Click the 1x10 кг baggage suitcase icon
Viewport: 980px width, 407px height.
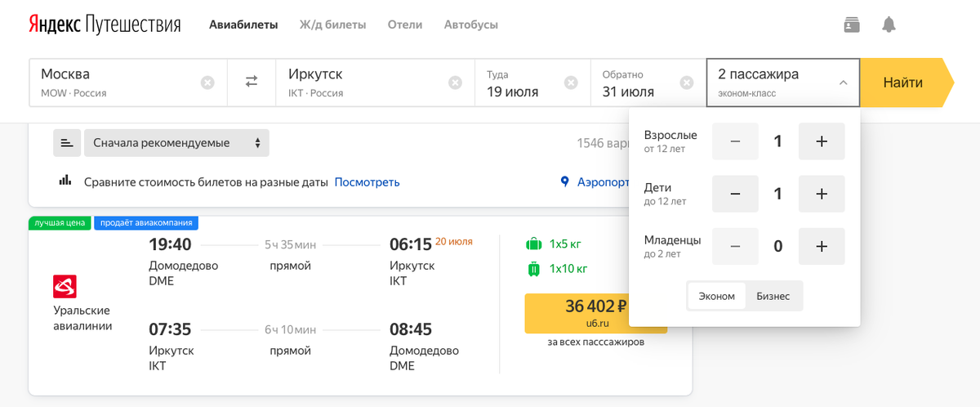click(x=534, y=268)
